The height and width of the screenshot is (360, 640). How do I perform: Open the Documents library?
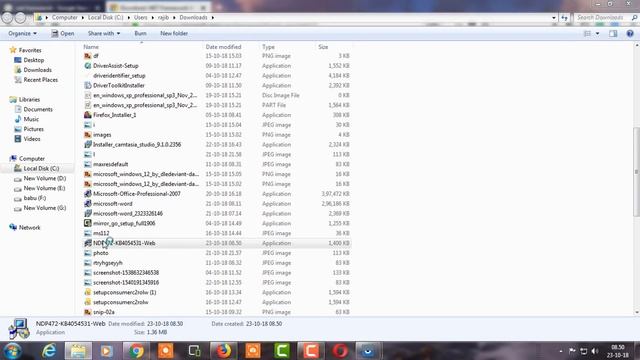click(x=38, y=109)
